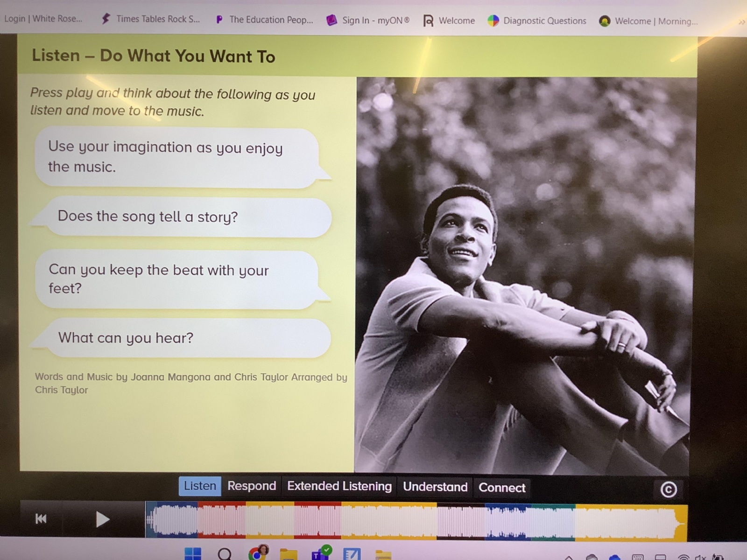Screen dimensions: 747x560
Task: Jump to the green waveform section
Action: pos(553,522)
